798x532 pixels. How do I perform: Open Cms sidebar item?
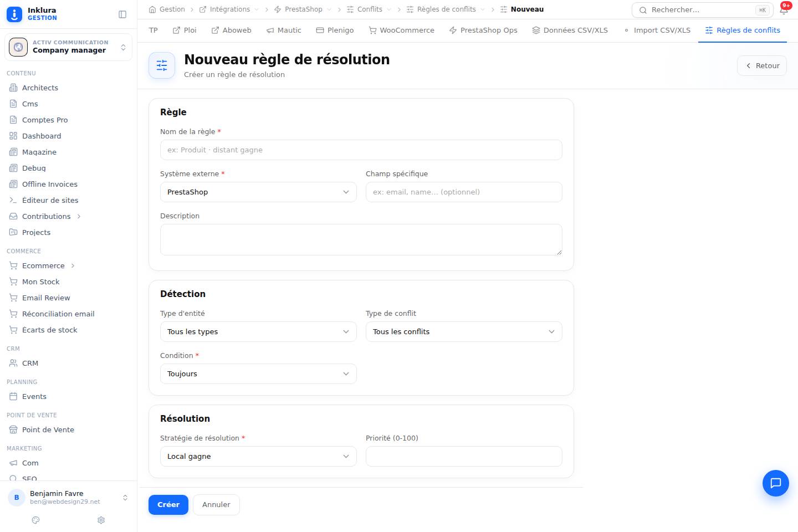pos(68,104)
